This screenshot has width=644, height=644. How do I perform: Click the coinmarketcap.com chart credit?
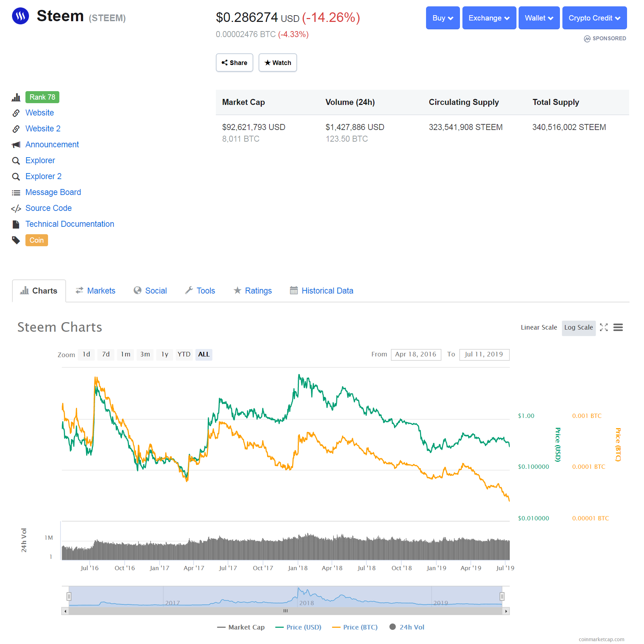coord(601,639)
